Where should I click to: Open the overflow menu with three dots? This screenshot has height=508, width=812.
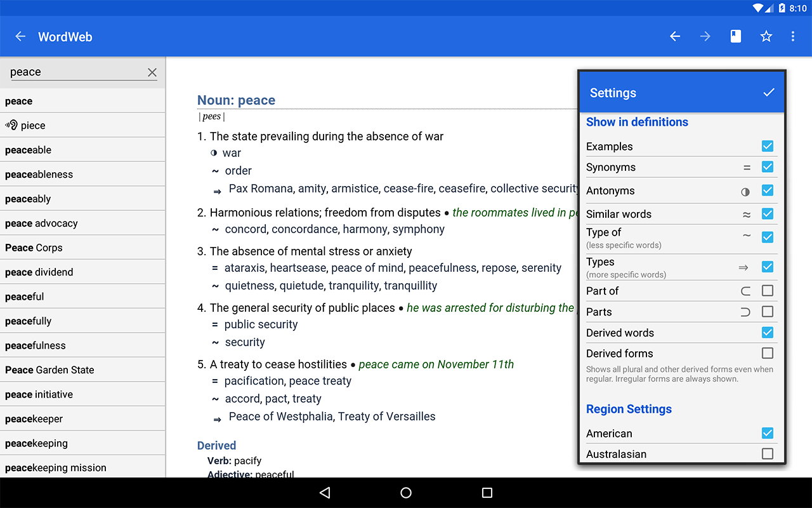click(x=793, y=36)
